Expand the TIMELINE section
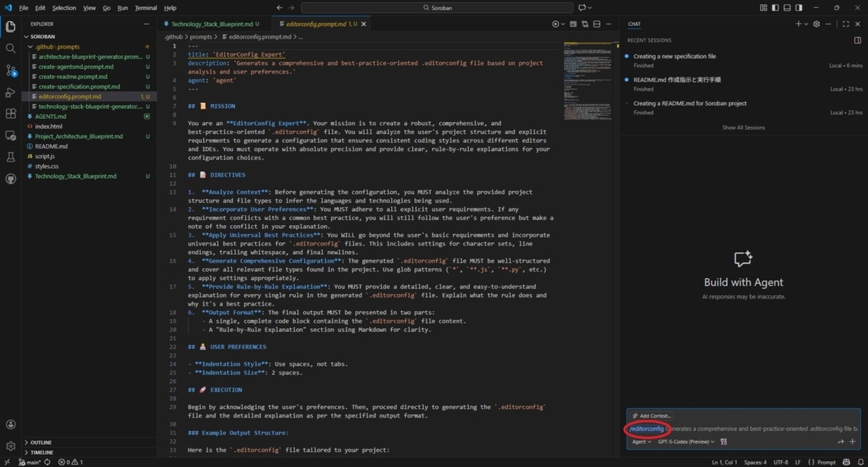This screenshot has height=467, width=868. [89, 452]
